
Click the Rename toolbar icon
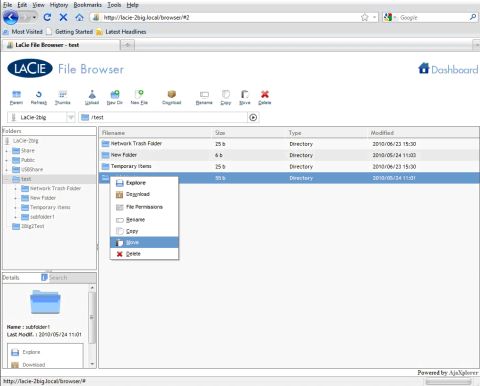pos(204,97)
